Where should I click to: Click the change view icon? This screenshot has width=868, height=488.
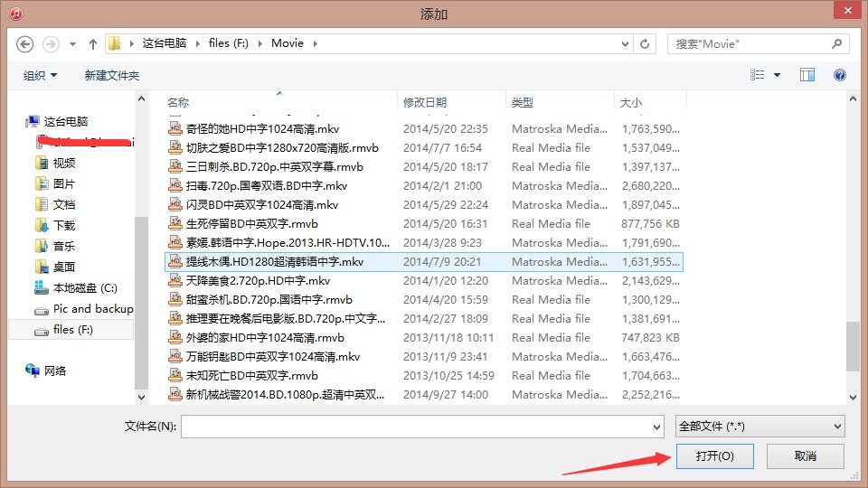pyautogui.click(x=758, y=76)
